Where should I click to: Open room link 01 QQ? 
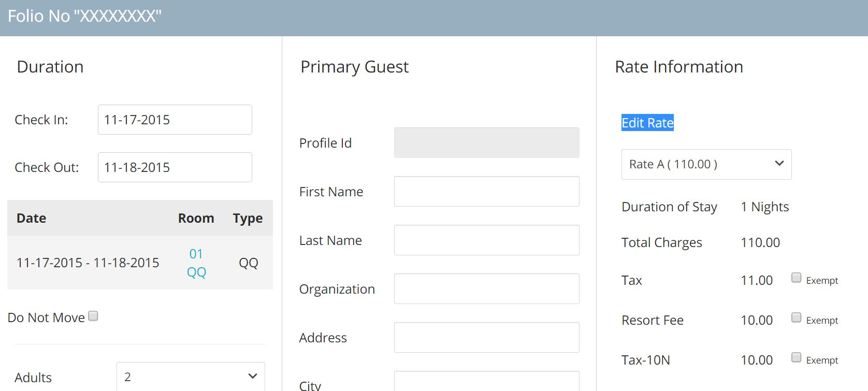pyautogui.click(x=196, y=263)
